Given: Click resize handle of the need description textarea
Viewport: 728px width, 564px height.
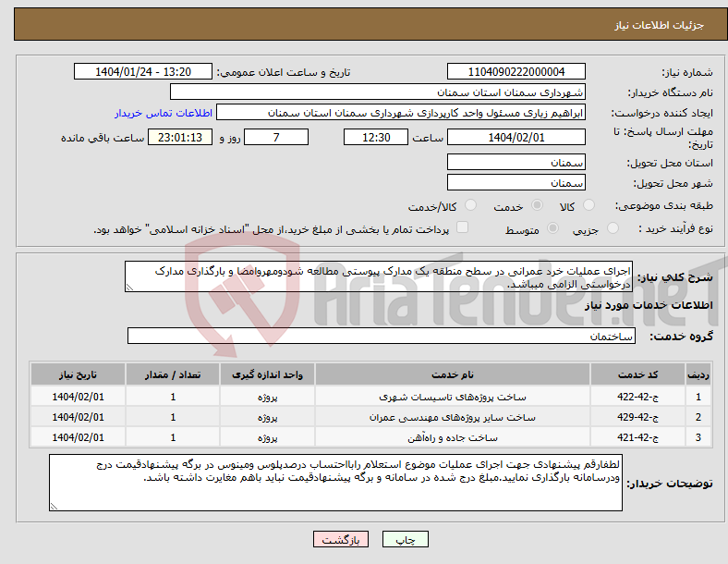Looking at the screenshot, I should 129,288.
